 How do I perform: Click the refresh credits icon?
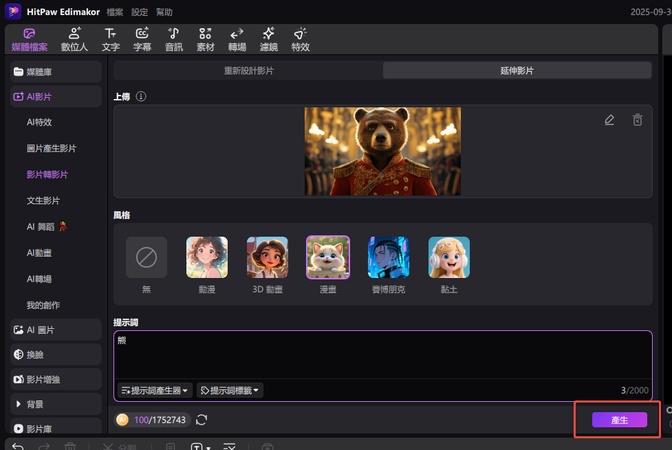click(x=202, y=420)
